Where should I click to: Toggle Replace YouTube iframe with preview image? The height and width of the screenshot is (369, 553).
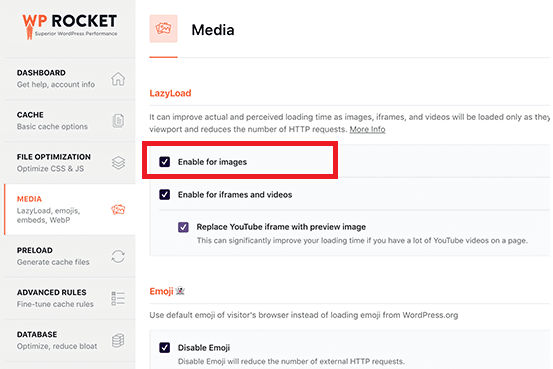pos(183,227)
